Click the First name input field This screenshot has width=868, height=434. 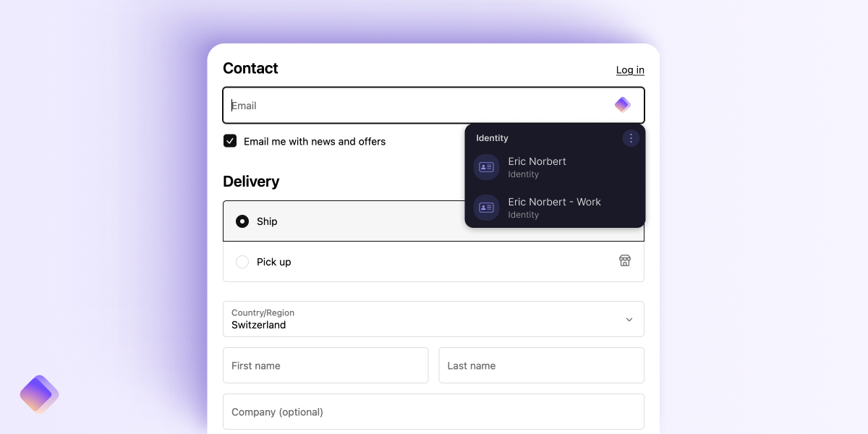325,365
